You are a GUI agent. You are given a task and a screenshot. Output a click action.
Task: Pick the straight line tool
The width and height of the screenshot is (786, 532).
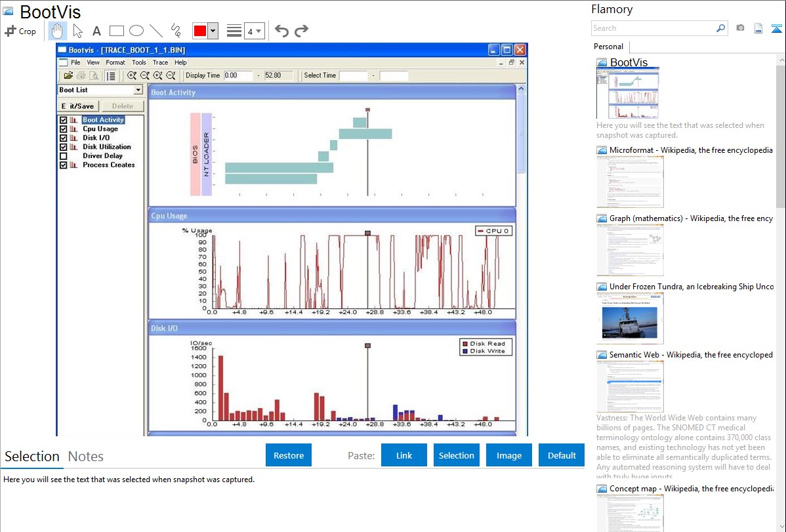point(156,31)
